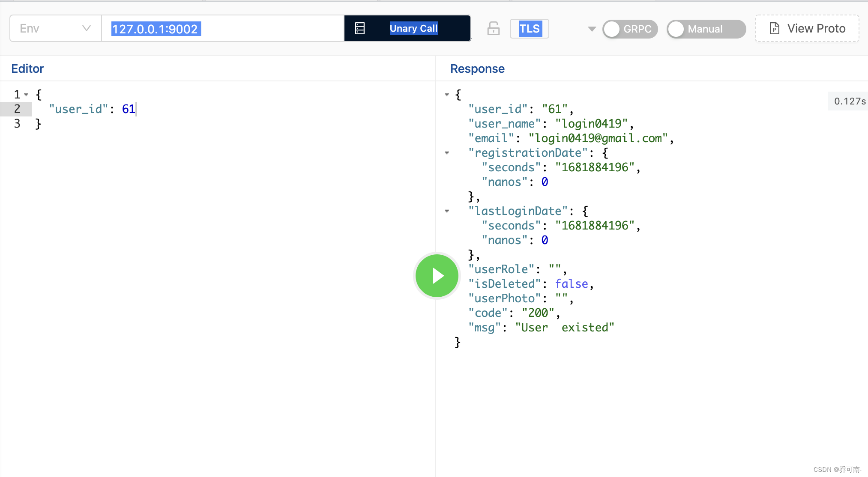This screenshot has width=868, height=477.
Task: Click the Unary Call method button
Action: (413, 29)
